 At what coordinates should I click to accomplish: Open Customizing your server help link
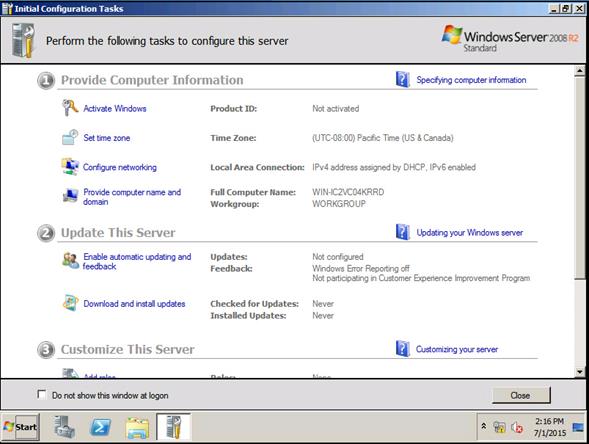coord(457,349)
